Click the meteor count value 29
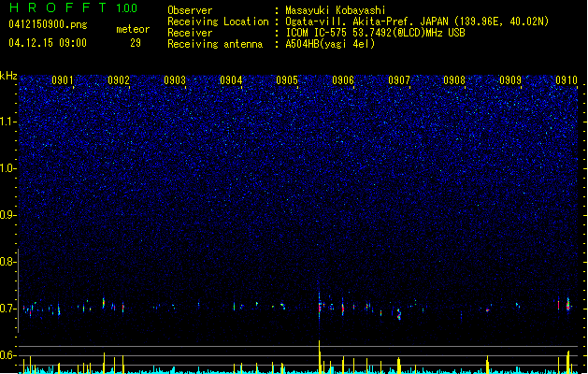This screenshot has width=588, height=374. point(136,43)
